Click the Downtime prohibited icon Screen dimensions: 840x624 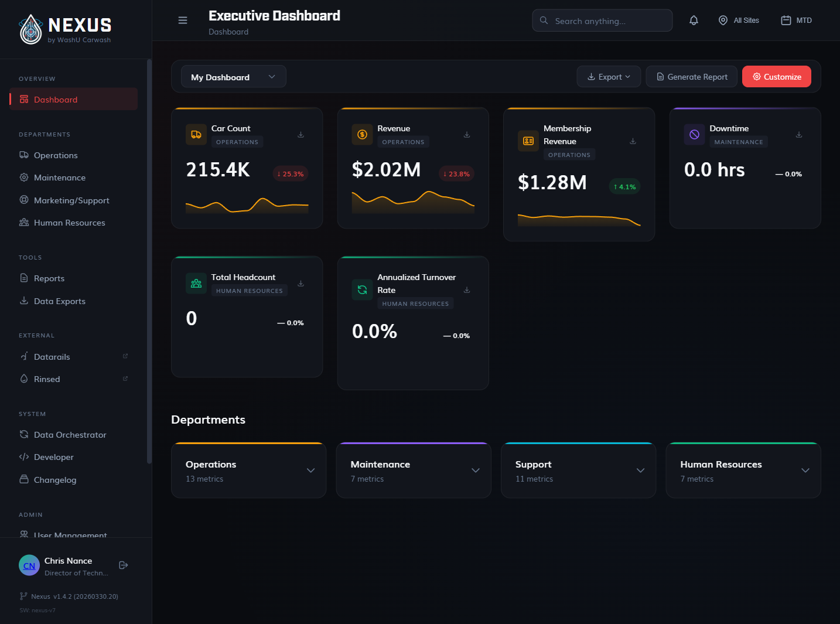(x=695, y=135)
